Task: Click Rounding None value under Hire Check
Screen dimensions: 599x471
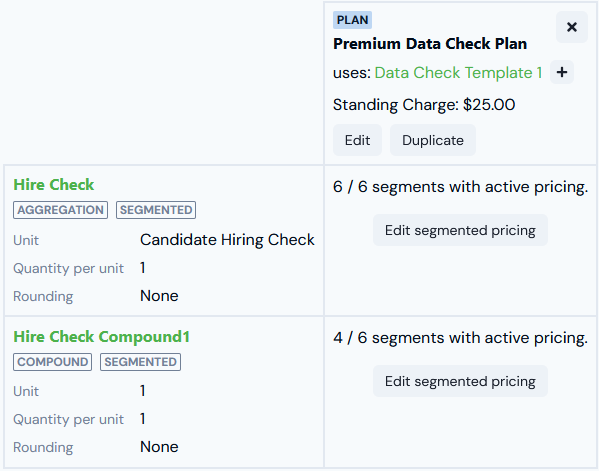Action: coord(159,296)
